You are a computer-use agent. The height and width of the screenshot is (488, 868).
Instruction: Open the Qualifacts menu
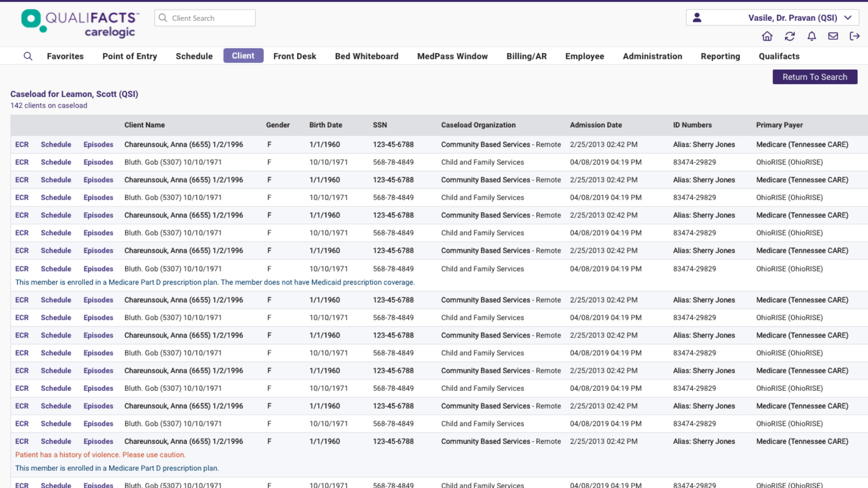[x=779, y=56]
